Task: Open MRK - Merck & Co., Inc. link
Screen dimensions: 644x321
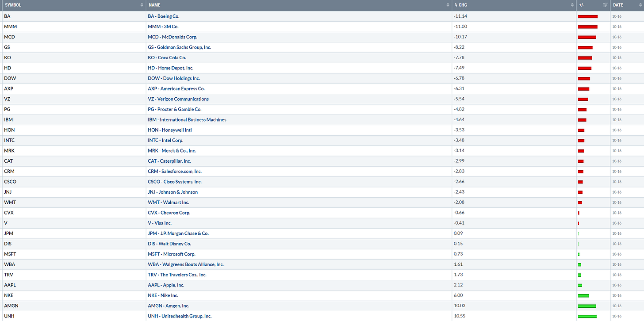Action: 172,151
